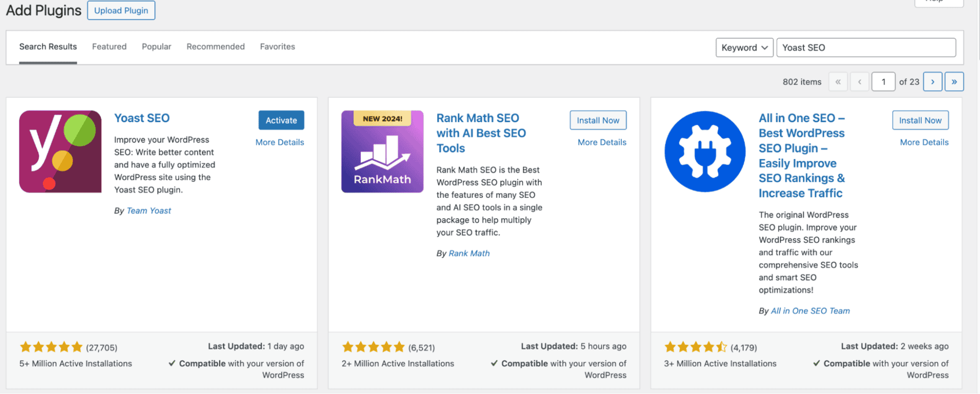Click the Add Plugins page heading

[x=44, y=10]
